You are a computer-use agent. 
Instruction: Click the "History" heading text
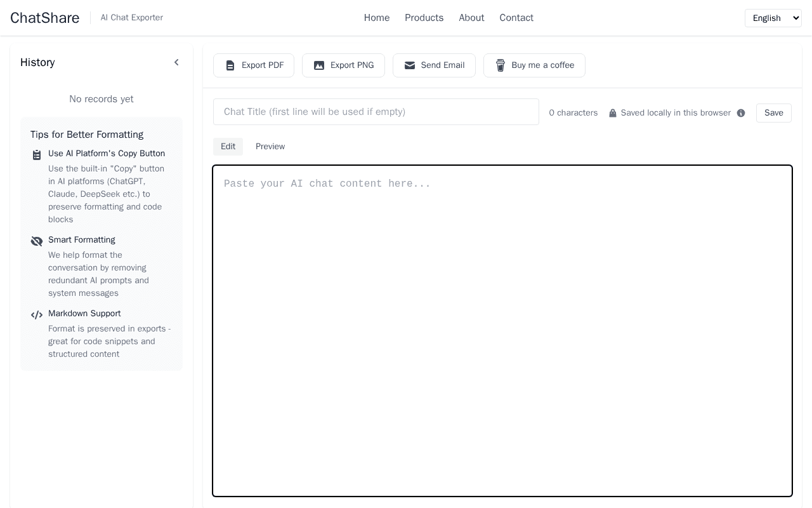click(37, 62)
